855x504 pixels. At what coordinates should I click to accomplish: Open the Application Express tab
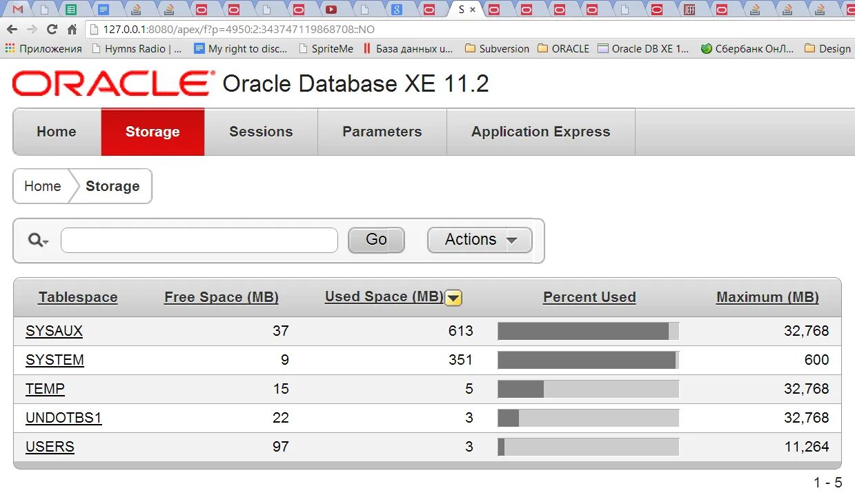tap(541, 132)
